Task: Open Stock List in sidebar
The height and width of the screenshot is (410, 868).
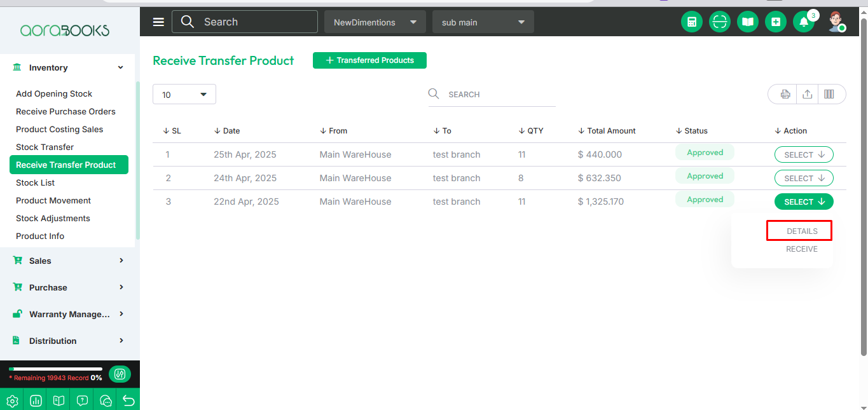Action: (35, 182)
